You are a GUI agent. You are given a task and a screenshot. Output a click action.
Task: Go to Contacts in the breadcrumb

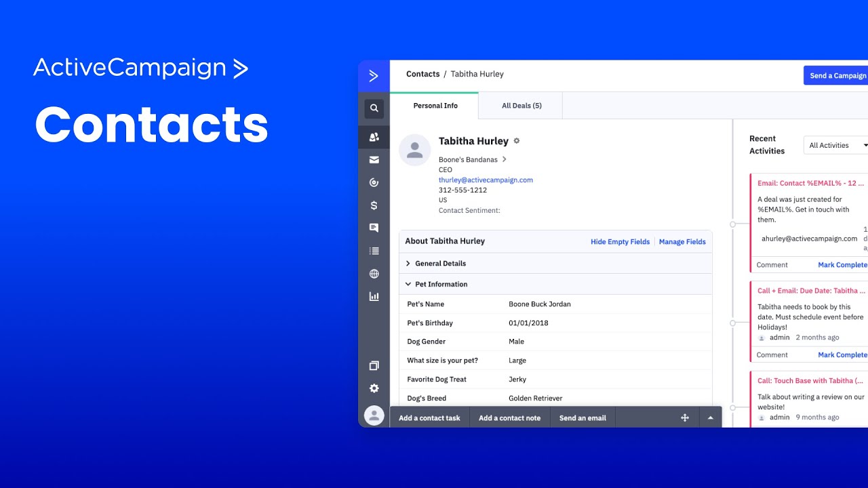[x=423, y=74]
